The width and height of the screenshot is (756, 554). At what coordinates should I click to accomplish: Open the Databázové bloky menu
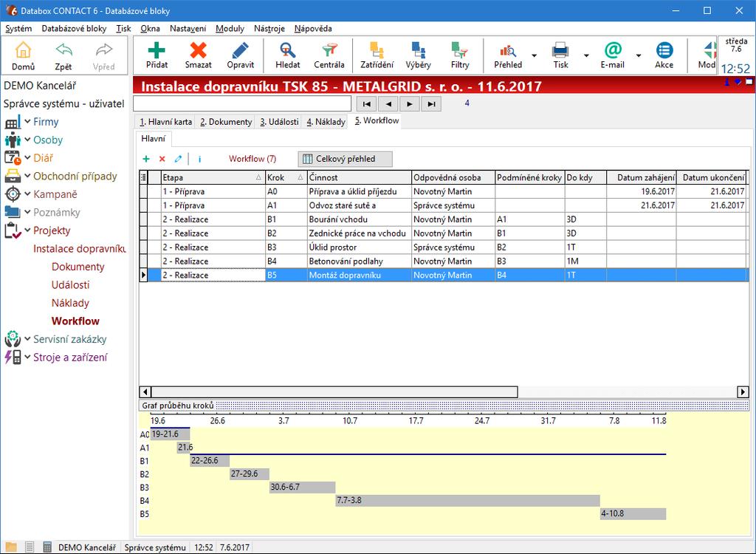(74, 29)
